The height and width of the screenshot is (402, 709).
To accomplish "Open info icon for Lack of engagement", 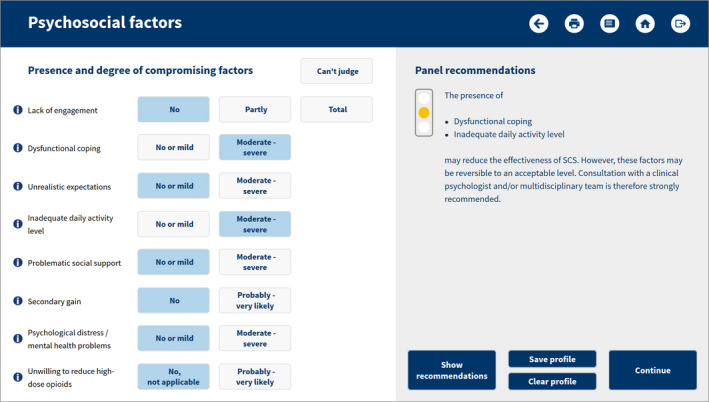I will pos(18,110).
